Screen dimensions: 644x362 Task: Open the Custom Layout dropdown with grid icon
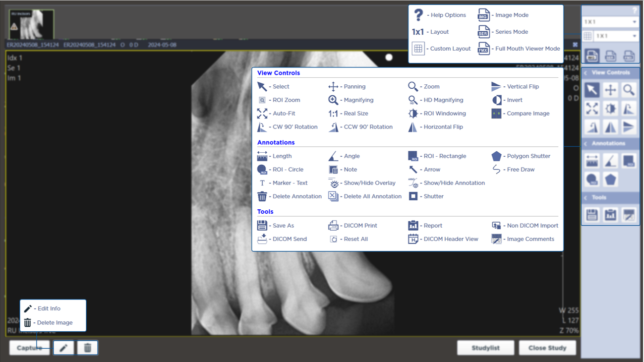pyautogui.click(x=615, y=36)
